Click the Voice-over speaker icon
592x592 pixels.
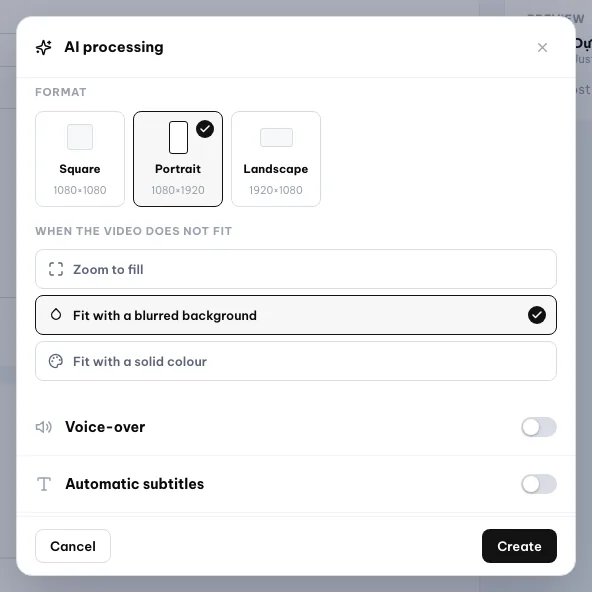point(44,427)
